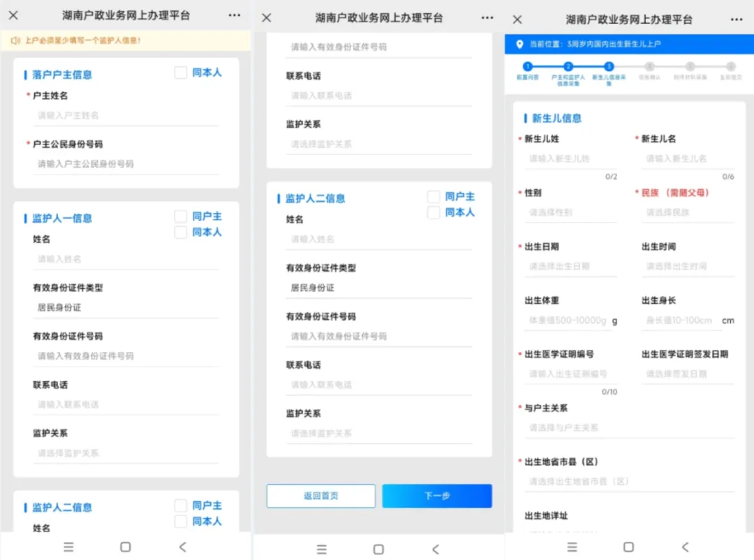
Task: Click the 户主姓名 input field
Action: point(126,115)
